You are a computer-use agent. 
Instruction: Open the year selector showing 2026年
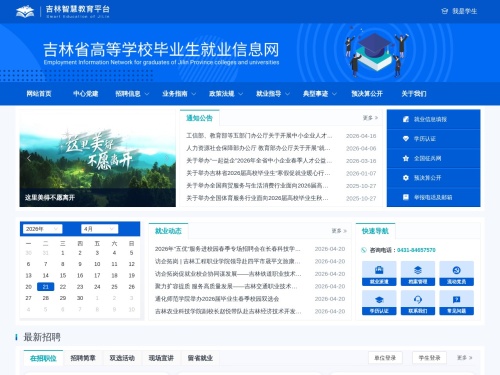[x=42, y=229]
